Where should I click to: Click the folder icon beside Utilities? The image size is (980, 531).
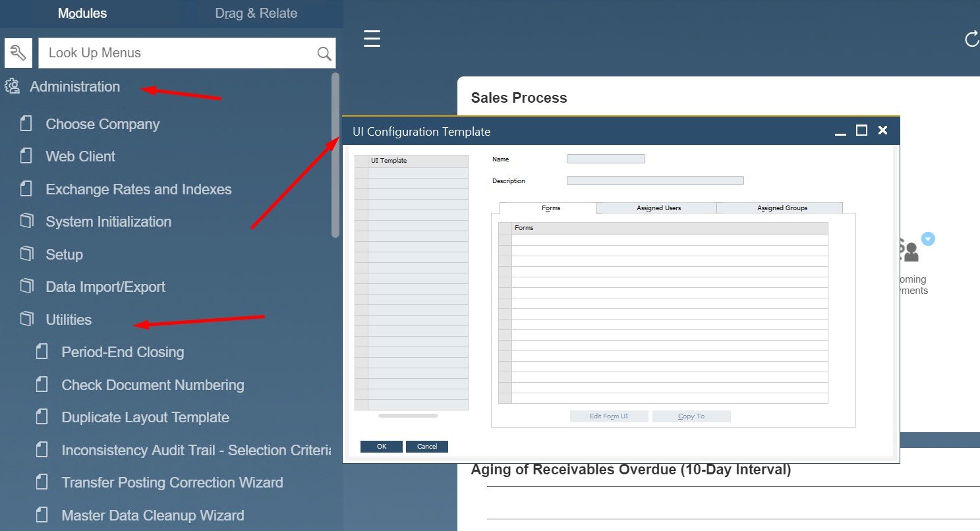(x=26, y=319)
